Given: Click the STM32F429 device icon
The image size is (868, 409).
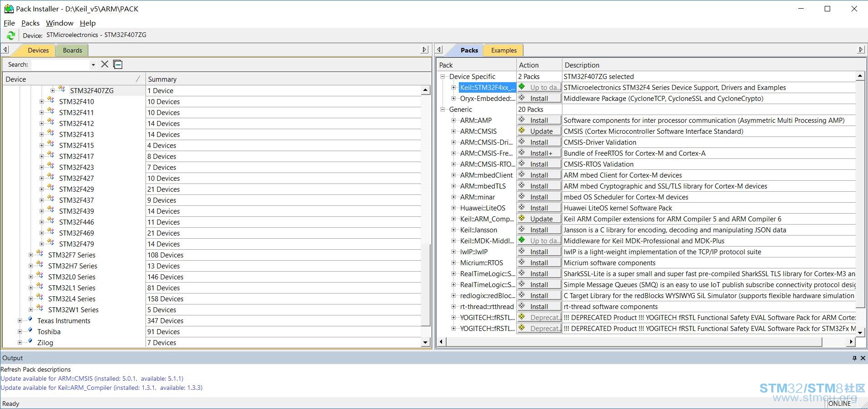Looking at the screenshot, I should (x=51, y=189).
